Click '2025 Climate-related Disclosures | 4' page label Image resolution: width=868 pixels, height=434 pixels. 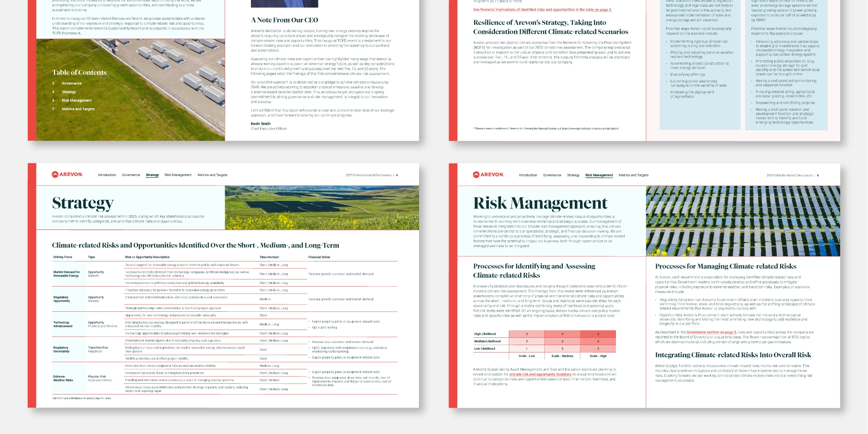371,175
